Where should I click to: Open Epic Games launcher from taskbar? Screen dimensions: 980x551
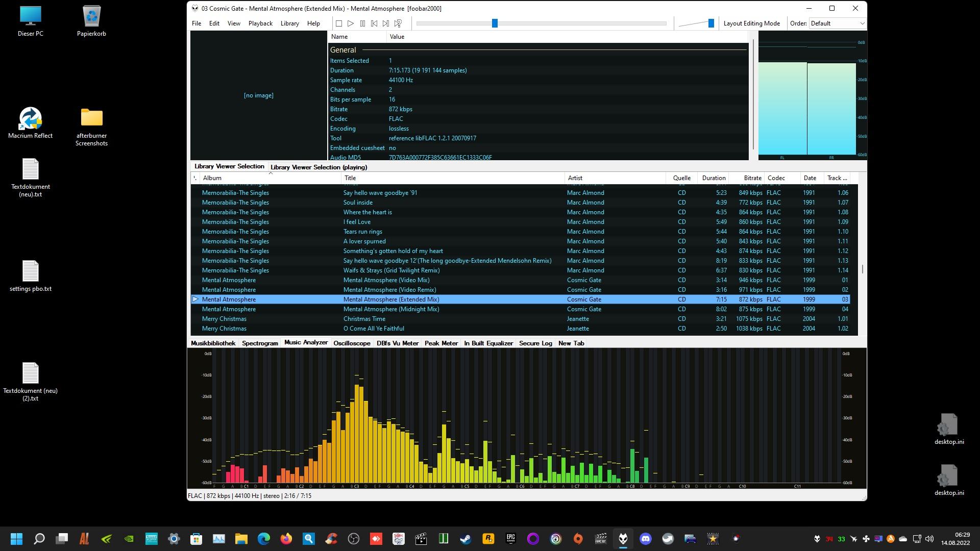(510, 539)
